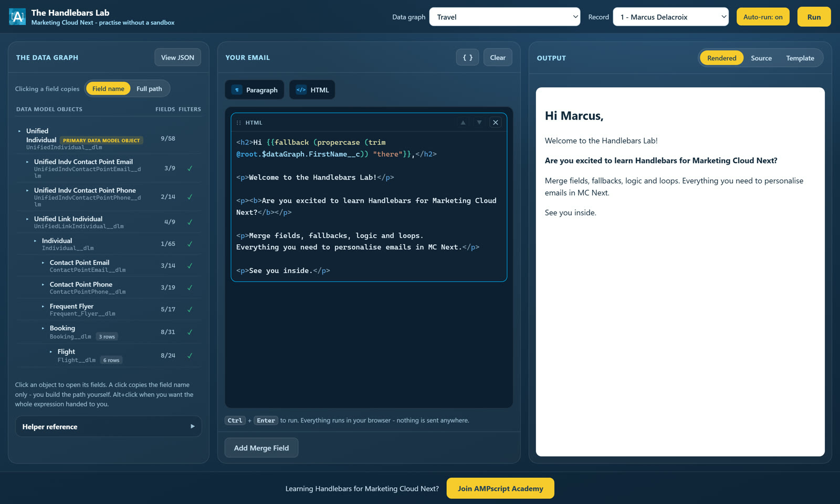Click the filter checkmark for Booking
The image size is (840, 504).
pyautogui.click(x=190, y=332)
